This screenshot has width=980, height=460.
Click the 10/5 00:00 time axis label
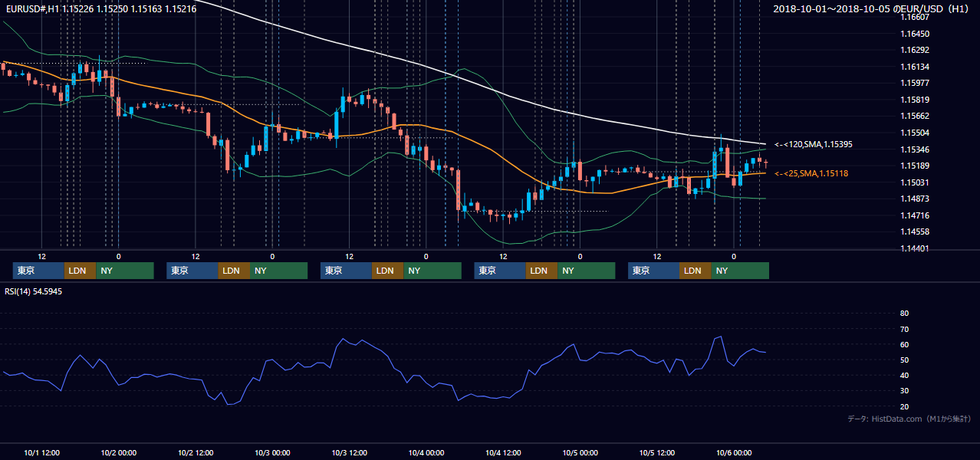pyautogui.click(x=580, y=452)
